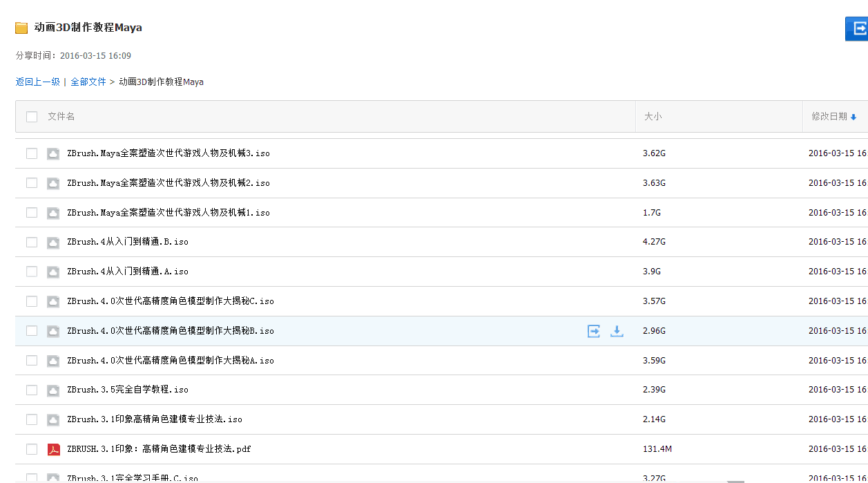Click file icon of ZBrush.3.5完全自学教程.iso
The image size is (868, 483).
point(53,390)
